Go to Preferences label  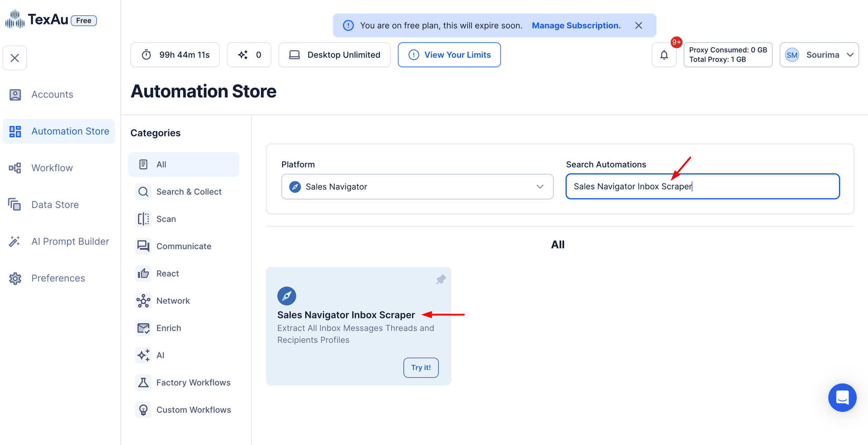[x=58, y=278]
